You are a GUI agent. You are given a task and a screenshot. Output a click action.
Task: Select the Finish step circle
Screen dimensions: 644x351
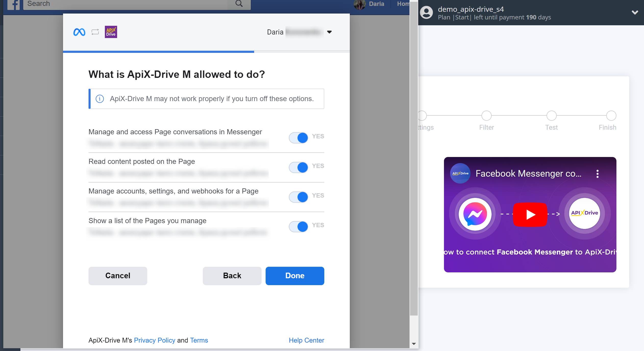coord(611,116)
